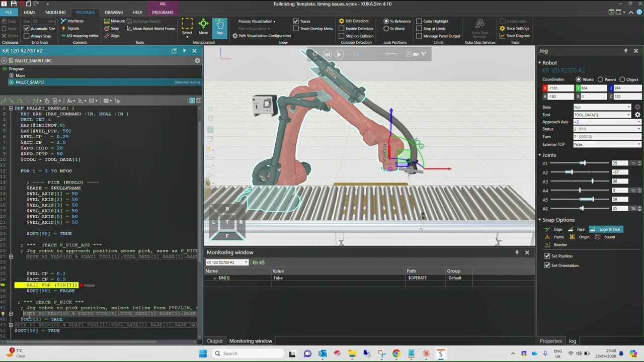
Task: Open Tool frame settings gear in Jog panel
Action: tap(637, 115)
